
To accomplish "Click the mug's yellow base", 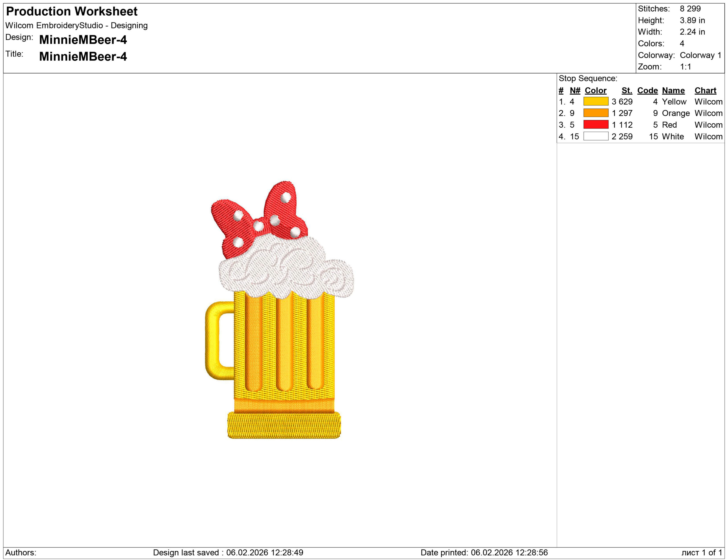I will [x=284, y=426].
